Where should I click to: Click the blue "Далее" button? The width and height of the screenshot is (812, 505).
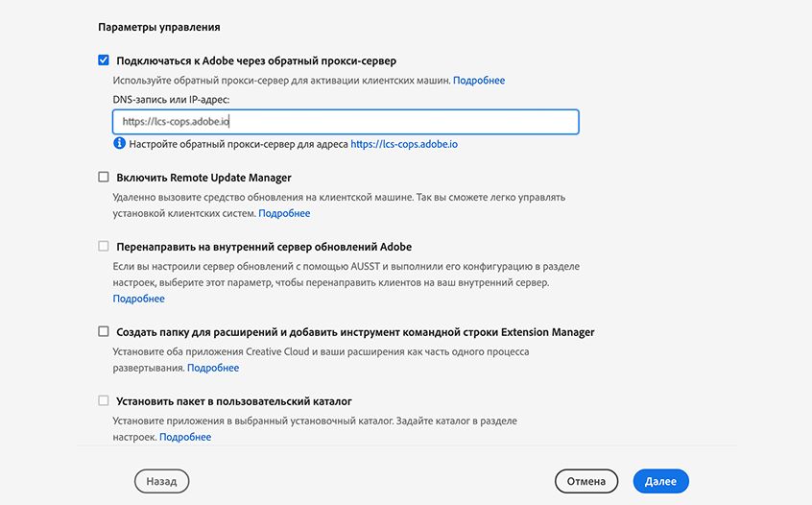(660, 481)
